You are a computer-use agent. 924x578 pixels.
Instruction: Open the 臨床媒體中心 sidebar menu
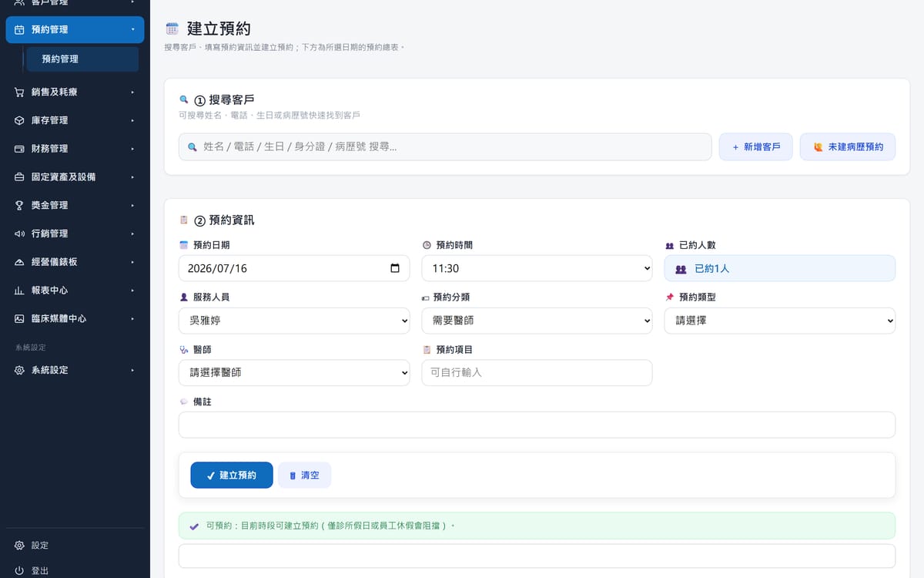75,318
